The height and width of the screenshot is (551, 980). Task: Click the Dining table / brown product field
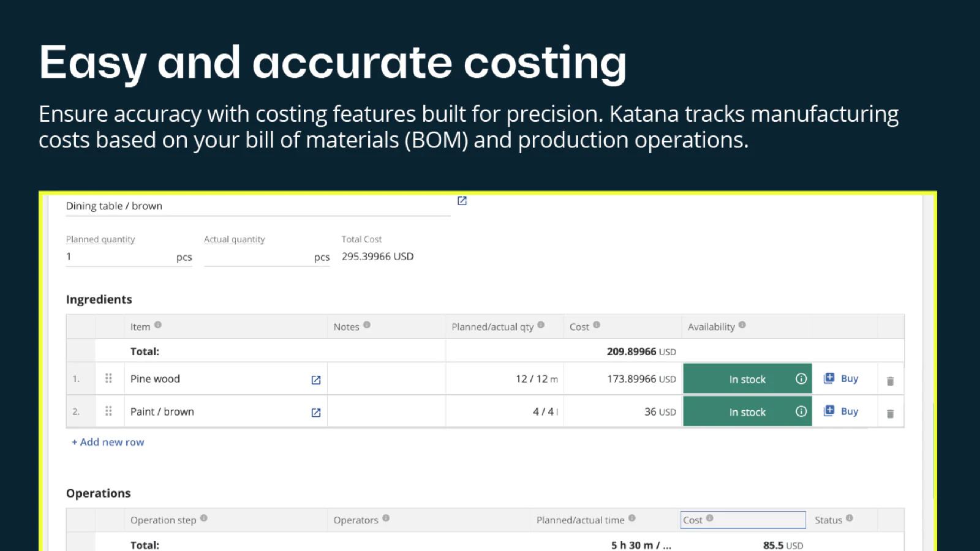point(257,206)
